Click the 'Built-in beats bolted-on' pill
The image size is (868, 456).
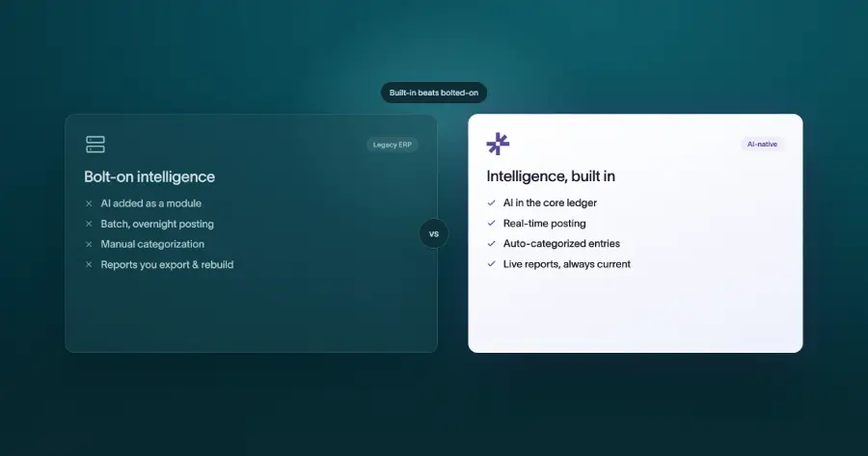434,93
